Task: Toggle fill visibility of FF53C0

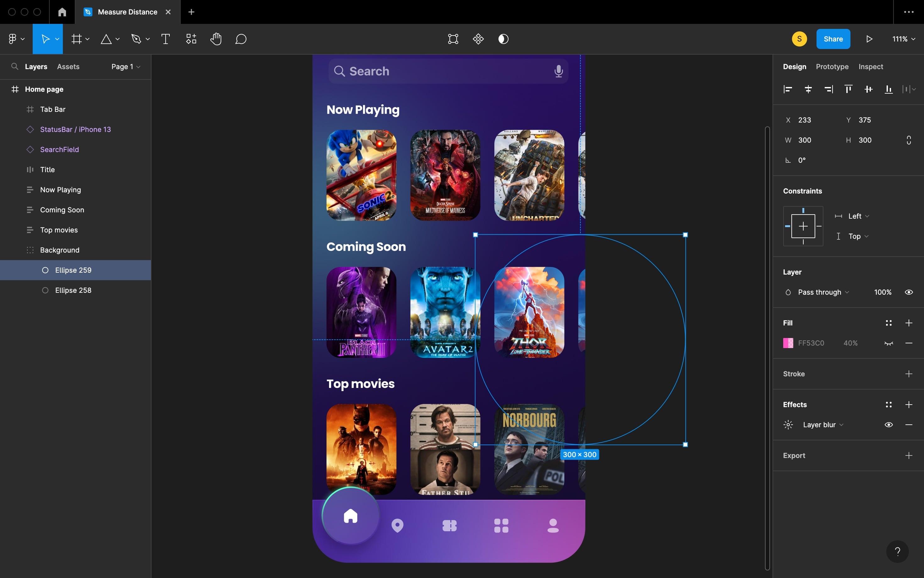Action: point(888,343)
